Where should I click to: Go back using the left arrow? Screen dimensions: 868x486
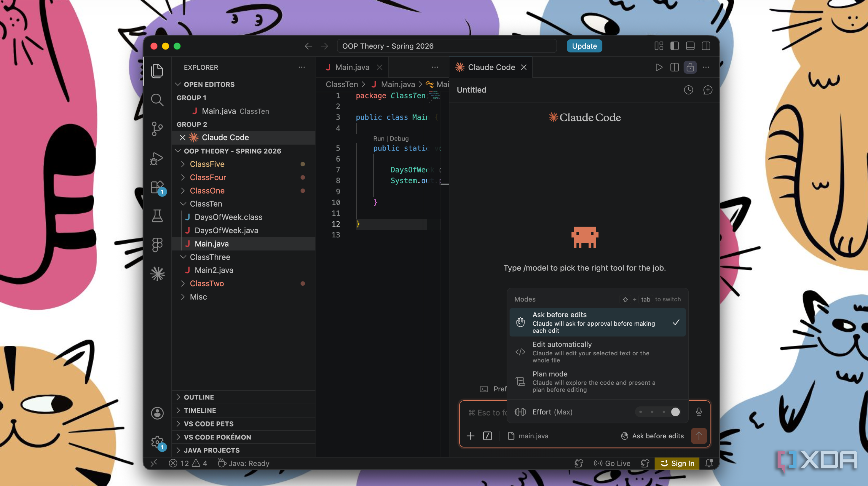[308, 46]
